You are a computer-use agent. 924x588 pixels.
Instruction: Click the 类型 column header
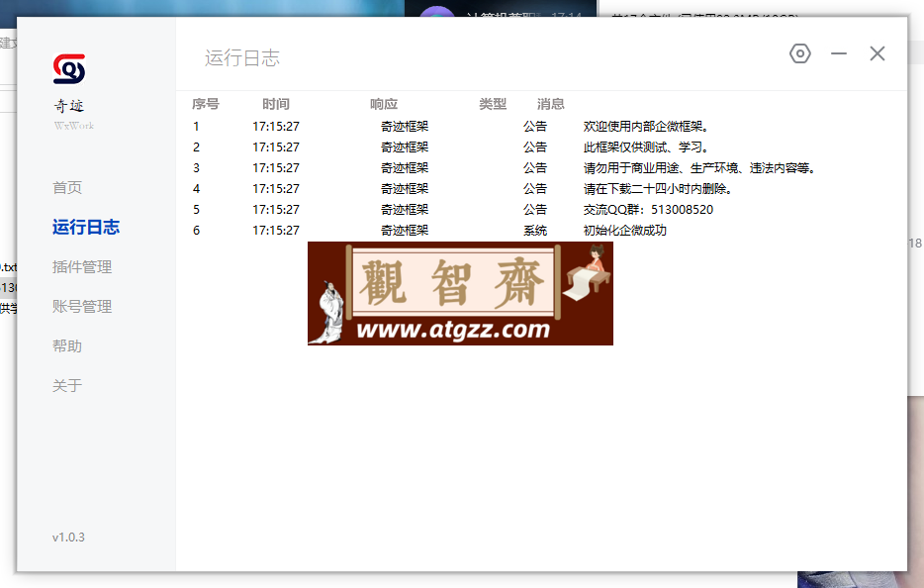(x=493, y=104)
